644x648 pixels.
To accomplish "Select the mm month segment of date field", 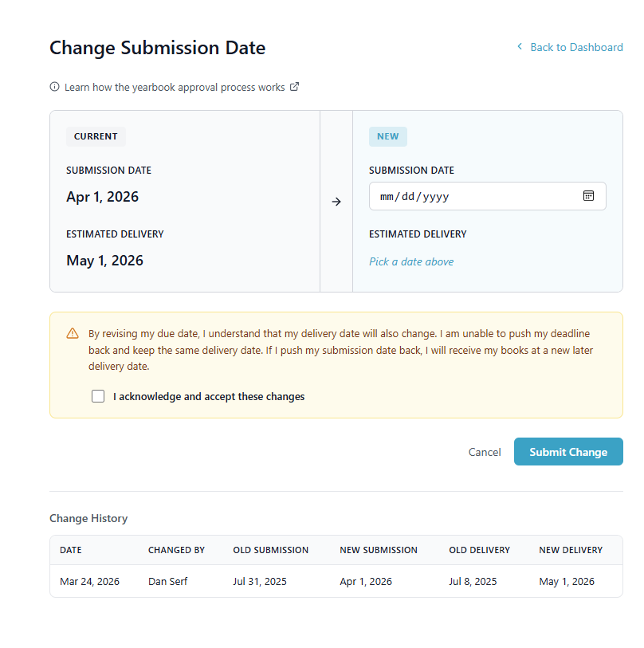I will pyautogui.click(x=387, y=197).
